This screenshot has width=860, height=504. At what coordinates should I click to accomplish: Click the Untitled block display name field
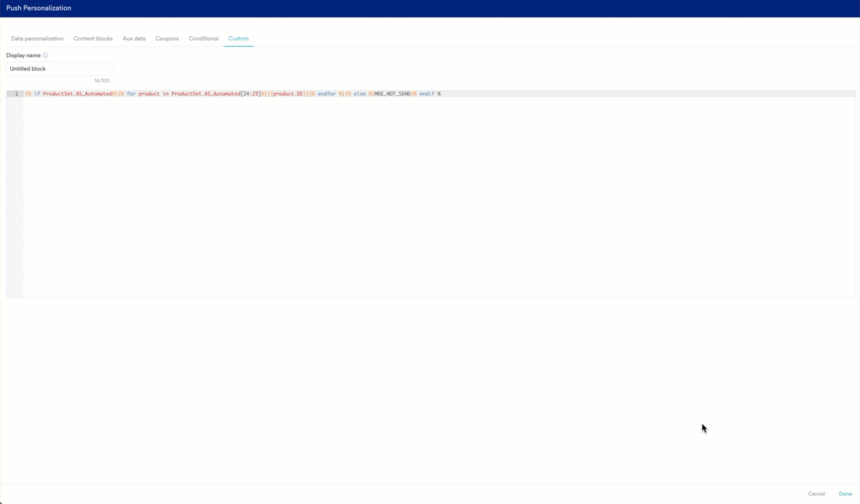tap(60, 68)
